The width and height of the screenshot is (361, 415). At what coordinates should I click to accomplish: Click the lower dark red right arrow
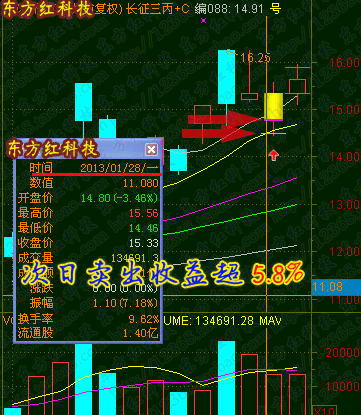[220, 134]
